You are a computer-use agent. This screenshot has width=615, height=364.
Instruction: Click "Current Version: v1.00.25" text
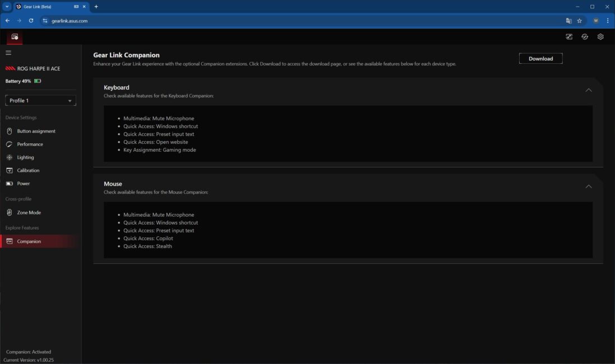[x=29, y=360]
